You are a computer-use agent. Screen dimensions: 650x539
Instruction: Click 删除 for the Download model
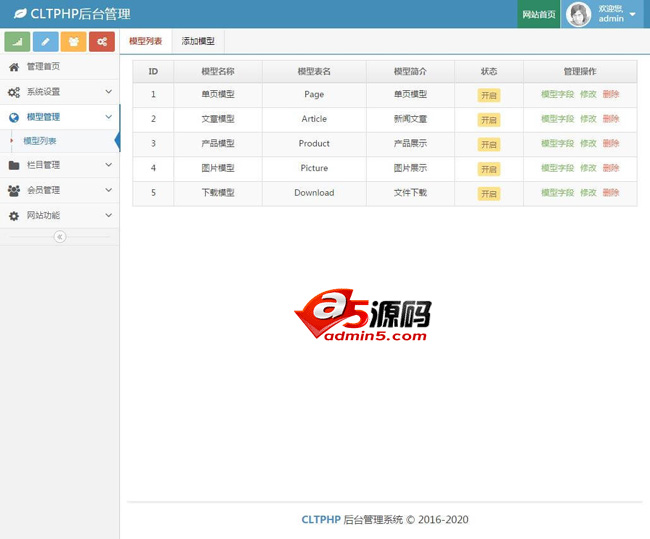pos(611,192)
